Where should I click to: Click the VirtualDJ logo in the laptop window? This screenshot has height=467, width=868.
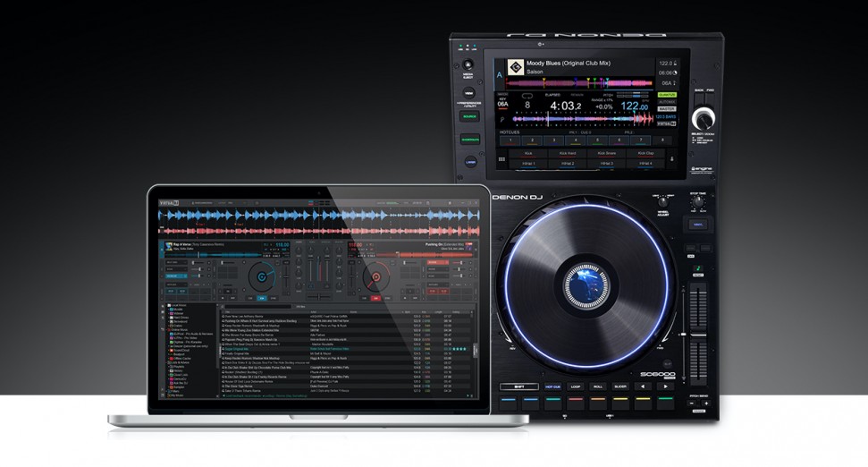pos(168,203)
